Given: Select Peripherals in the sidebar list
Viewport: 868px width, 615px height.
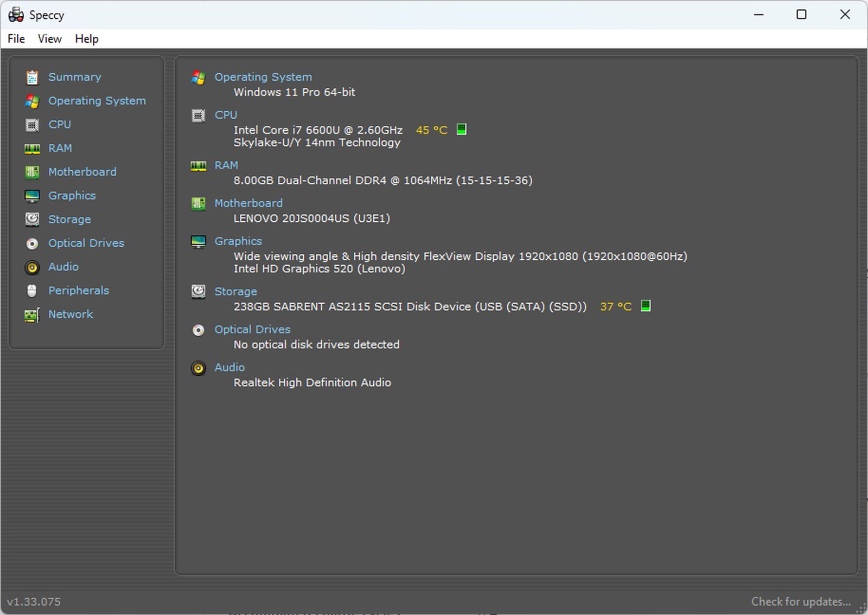Looking at the screenshot, I should (x=79, y=291).
